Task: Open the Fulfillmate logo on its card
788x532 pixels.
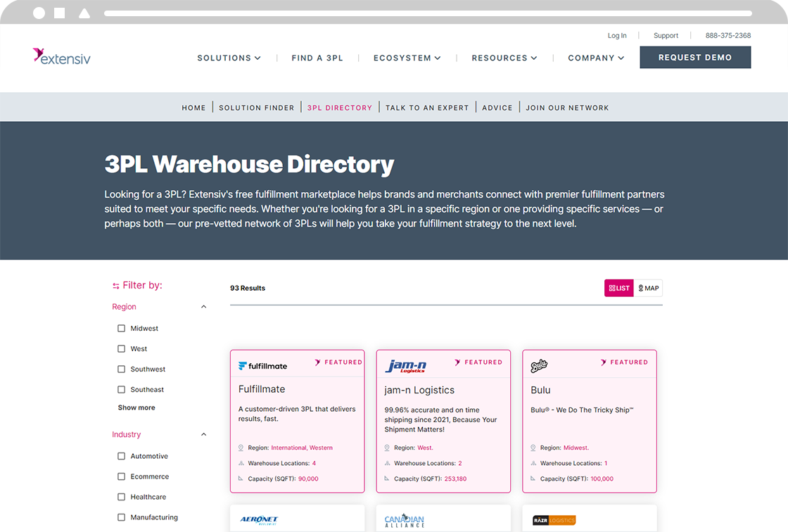Action: [x=263, y=366]
